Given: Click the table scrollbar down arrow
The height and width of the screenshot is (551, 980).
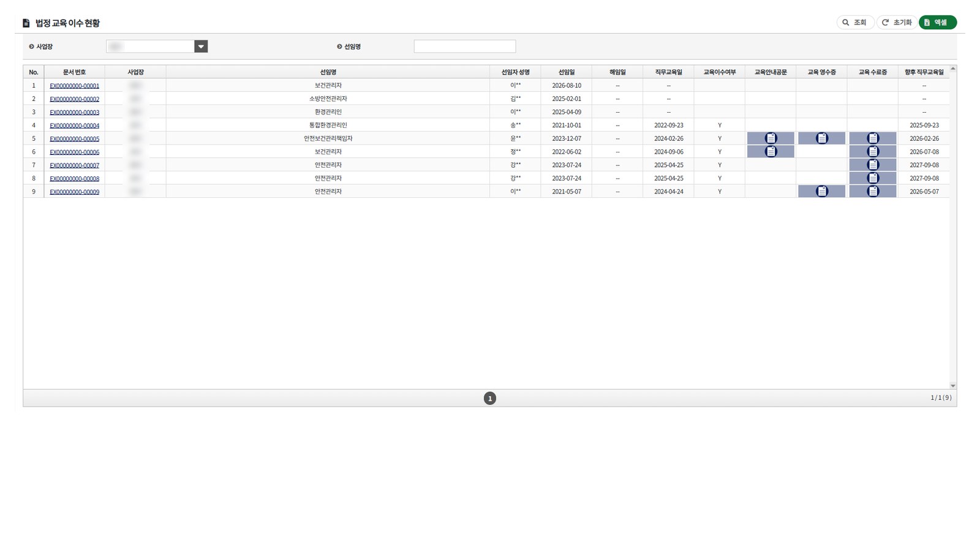Looking at the screenshot, I should pyautogui.click(x=952, y=386).
